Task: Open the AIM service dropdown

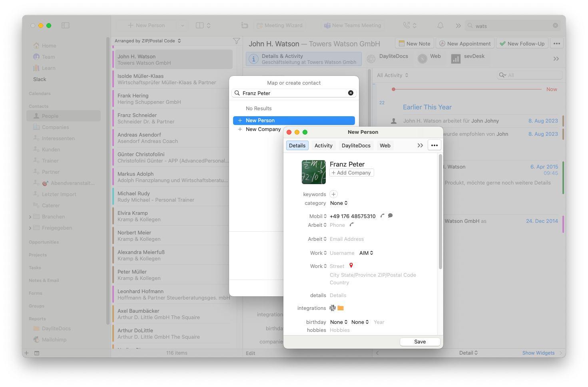Action: click(x=366, y=253)
